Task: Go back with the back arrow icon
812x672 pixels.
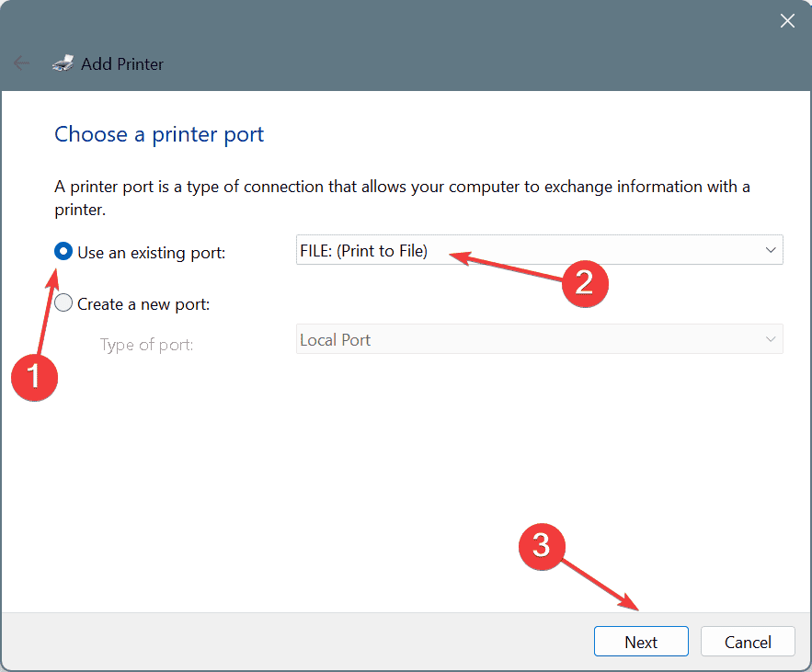Action: [22, 63]
